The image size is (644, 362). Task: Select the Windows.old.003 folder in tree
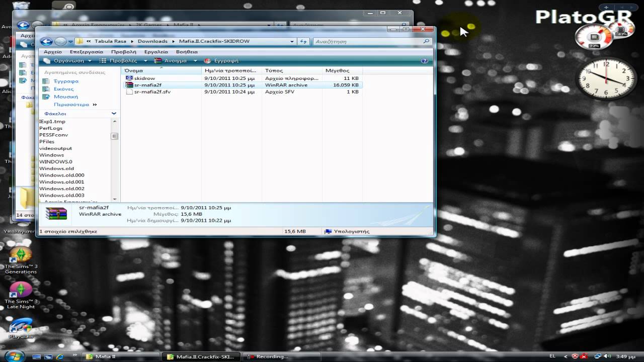pyautogui.click(x=62, y=195)
